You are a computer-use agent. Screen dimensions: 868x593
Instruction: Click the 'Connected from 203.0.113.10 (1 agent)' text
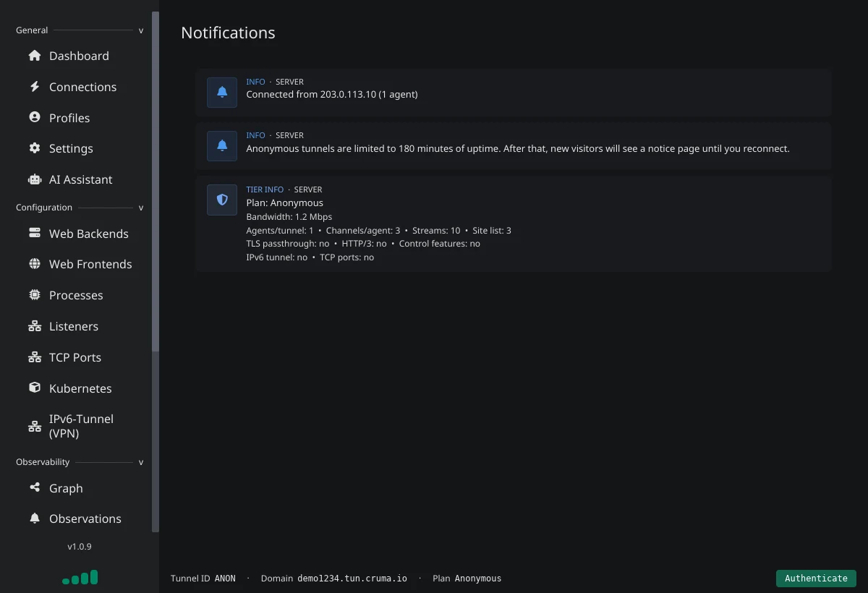[x=332, y=94]
